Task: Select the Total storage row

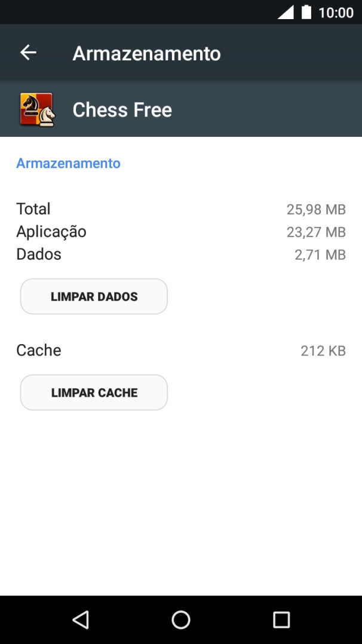Action: tap(33, 208)
